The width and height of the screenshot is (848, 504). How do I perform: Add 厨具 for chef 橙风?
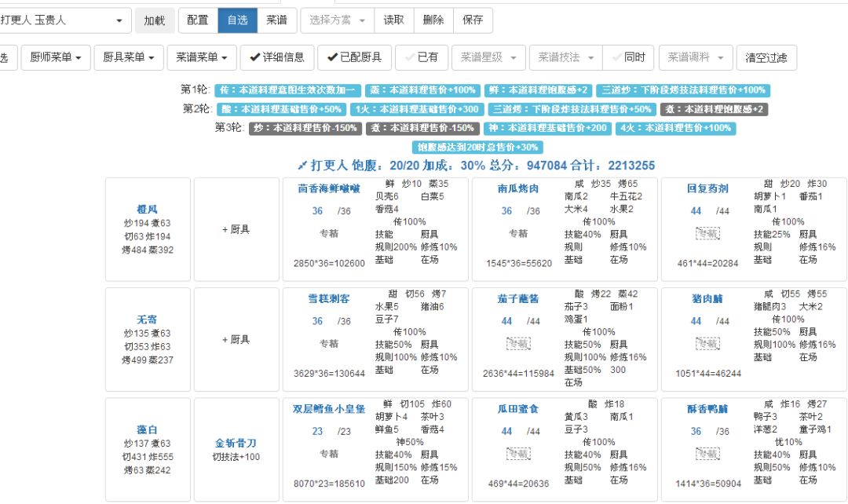[x=236, y=229]
